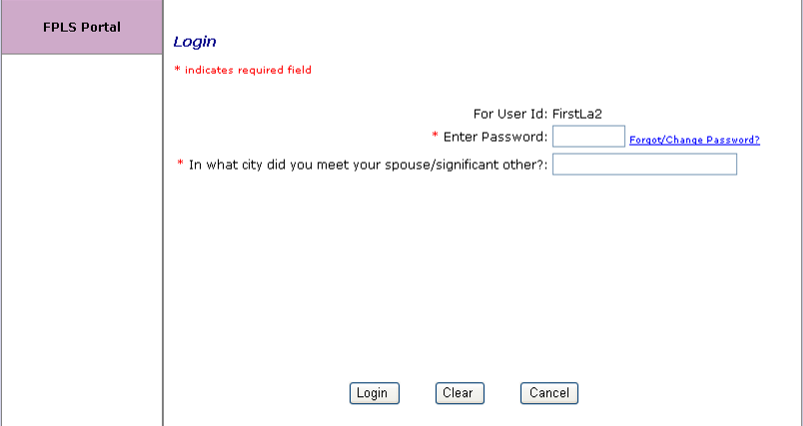Open the Forgot/Change Password link
This screenshot has height=426, width=803.
coord(694,140)
